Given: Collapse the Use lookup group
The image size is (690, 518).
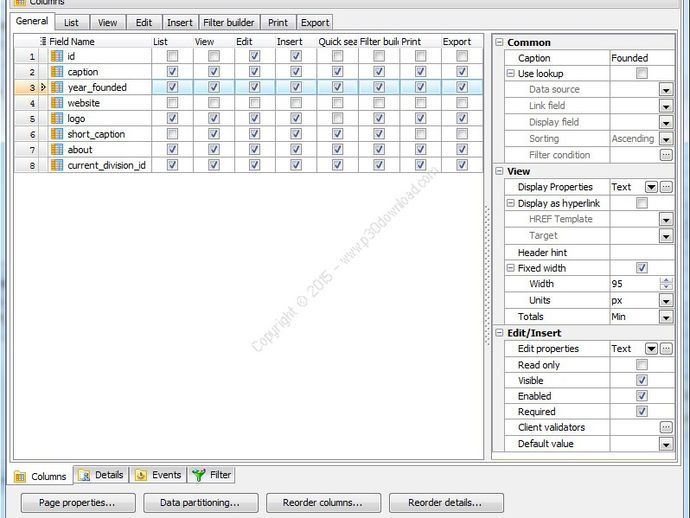Looking at the screenshot, I should [x=510, y=73].
